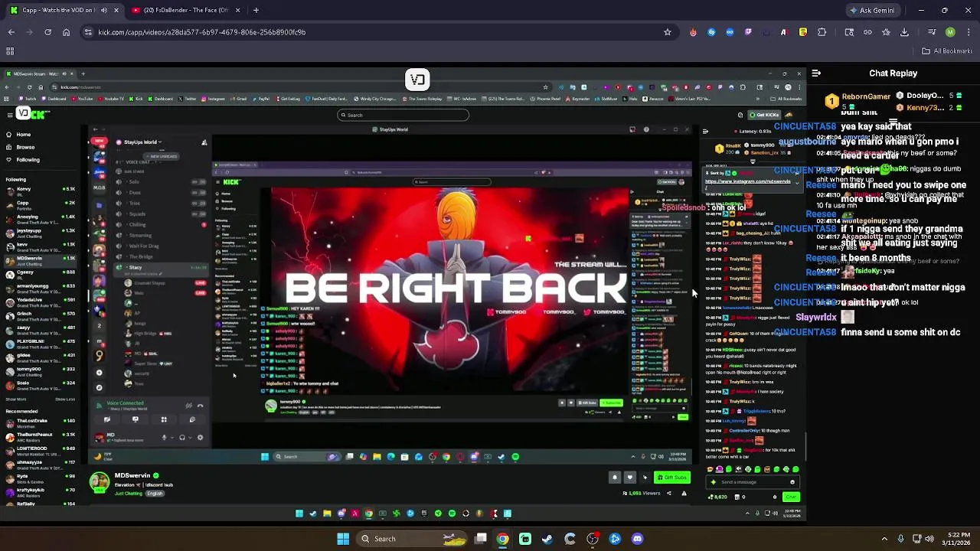The height and width of the screenshot is (551, 980).
Task: Toggle the notification bell beside Gift Subs
Action: (614, 478)
